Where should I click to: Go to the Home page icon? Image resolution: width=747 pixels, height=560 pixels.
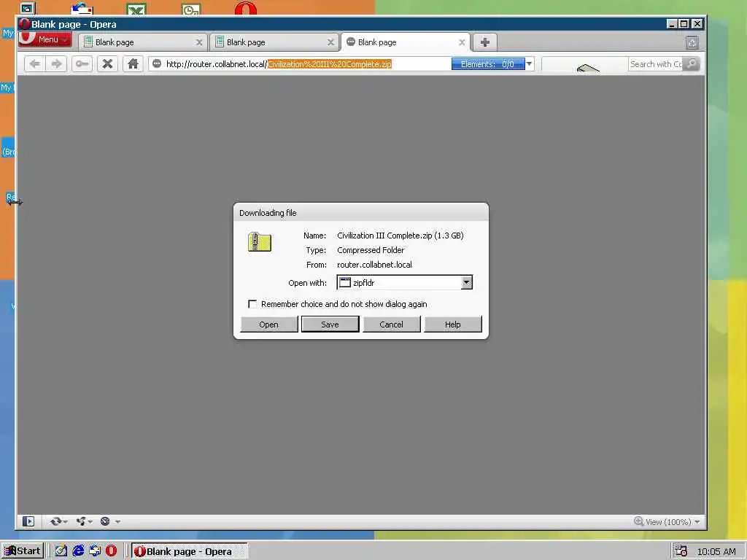[x=133, y=64]
